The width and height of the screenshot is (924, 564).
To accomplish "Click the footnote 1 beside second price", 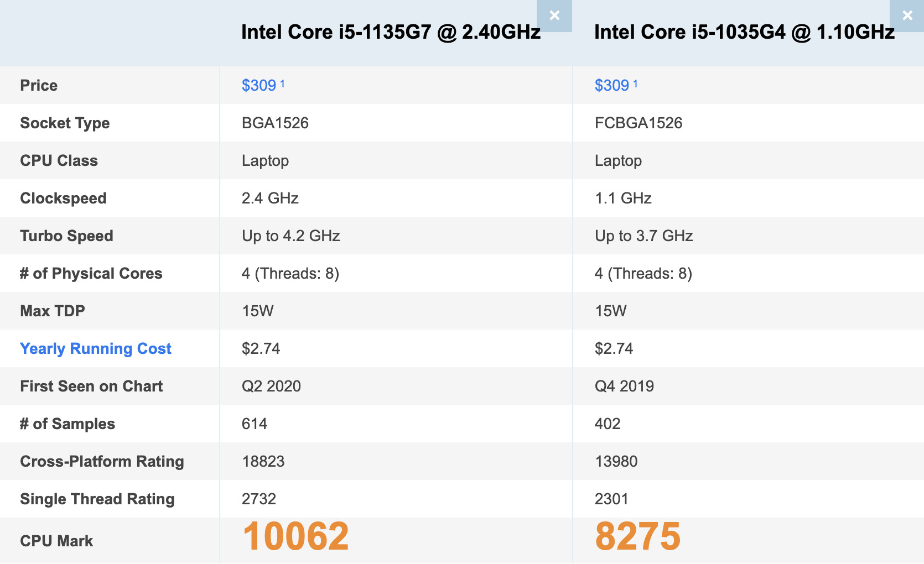I will (x=635, y=83).
